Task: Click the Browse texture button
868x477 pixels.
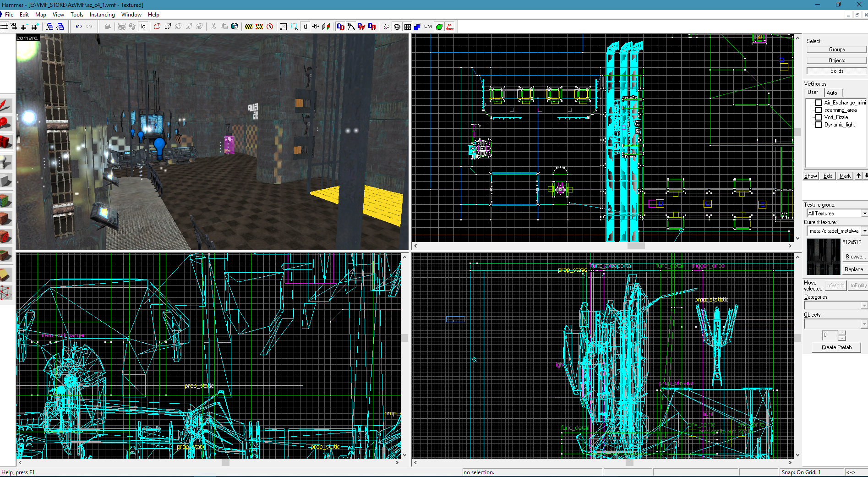Action: [855, 257]
